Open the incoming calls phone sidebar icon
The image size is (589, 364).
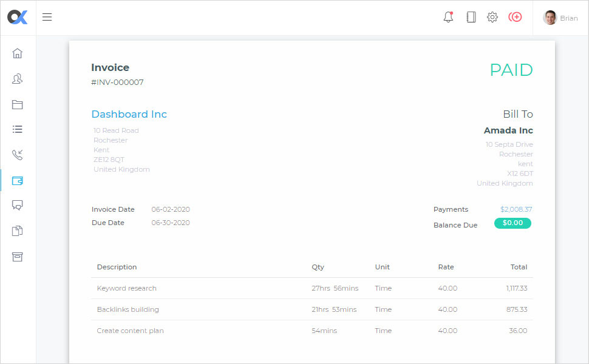point(17,155)
